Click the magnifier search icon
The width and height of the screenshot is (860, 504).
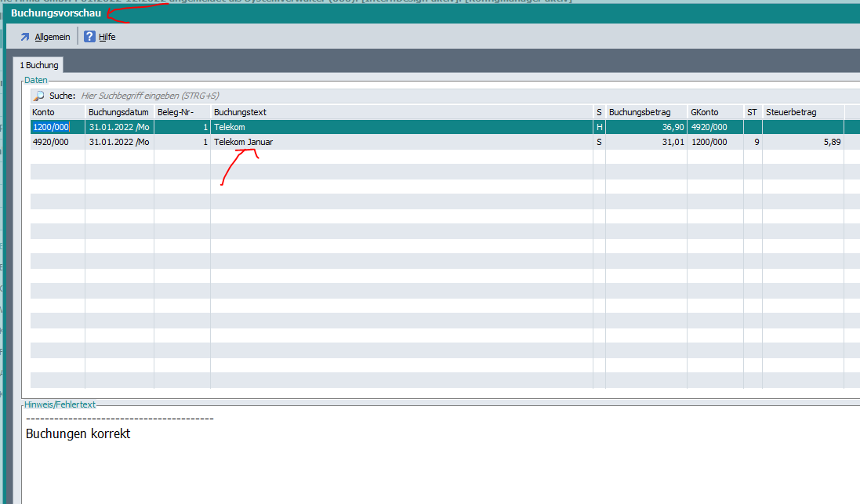click(38, 96)
